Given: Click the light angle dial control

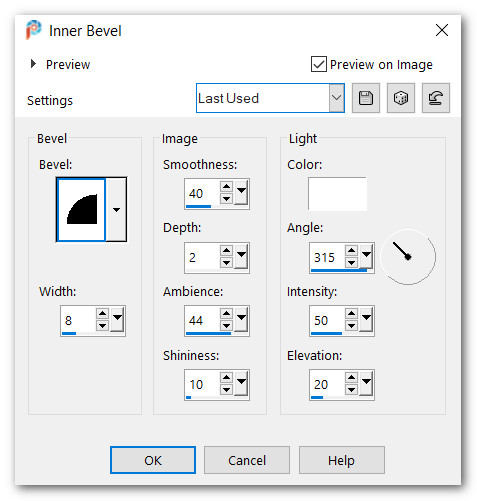Looking at the screenshot, I should pos(408,257).
